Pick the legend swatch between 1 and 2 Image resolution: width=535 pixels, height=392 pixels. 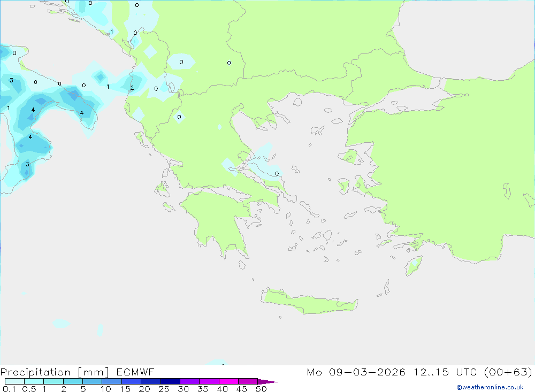point(53,381)
